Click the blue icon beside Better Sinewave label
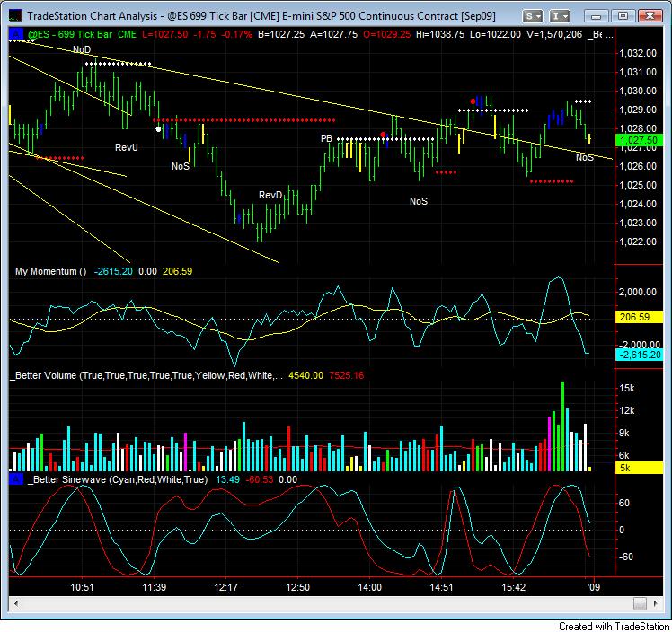 (x=16, y=479)
